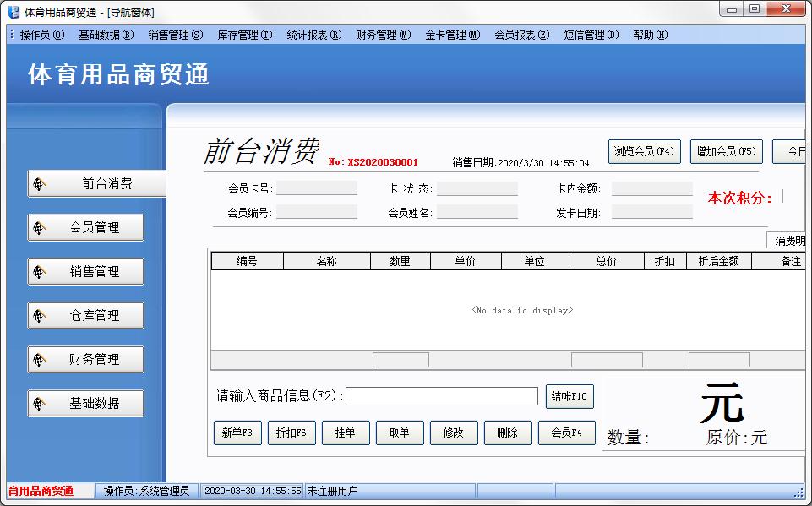The height and width of the screenshot is (506, 812).
Task: Start a new order with 新单F3
Action: click(x=237, y=433)
